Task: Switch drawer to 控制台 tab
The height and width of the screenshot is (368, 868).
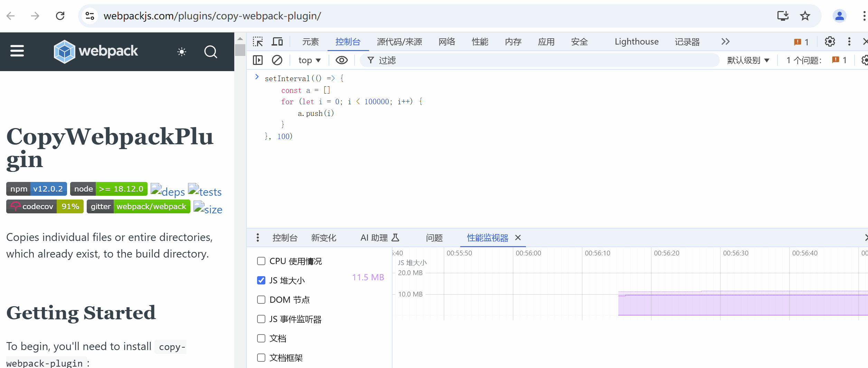Action: pos(285,238)
